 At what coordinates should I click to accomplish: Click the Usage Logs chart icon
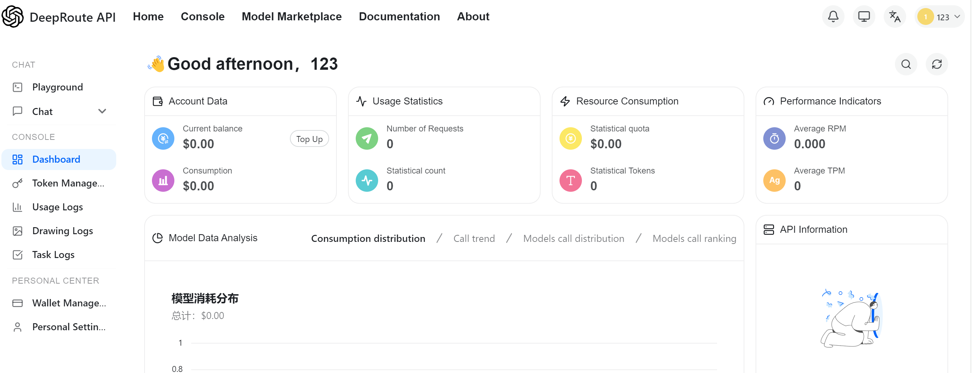18,207
